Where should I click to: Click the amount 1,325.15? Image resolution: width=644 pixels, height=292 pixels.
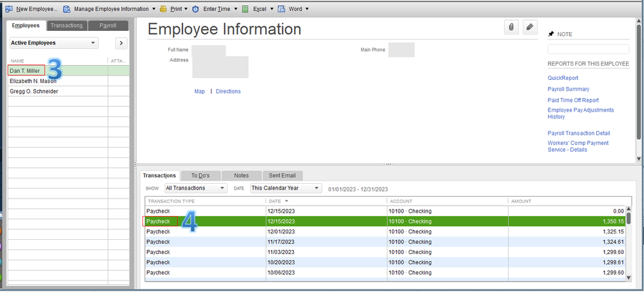pos(614,231)
